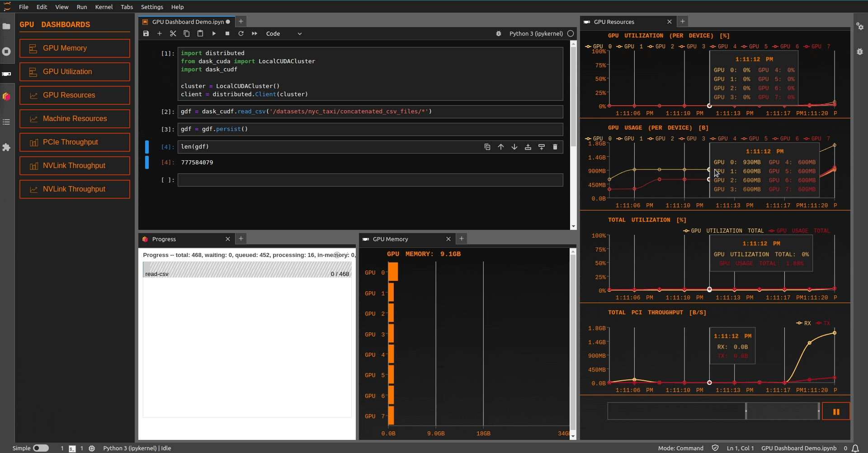Open the Code cell type dropdown

pos(284,33)
